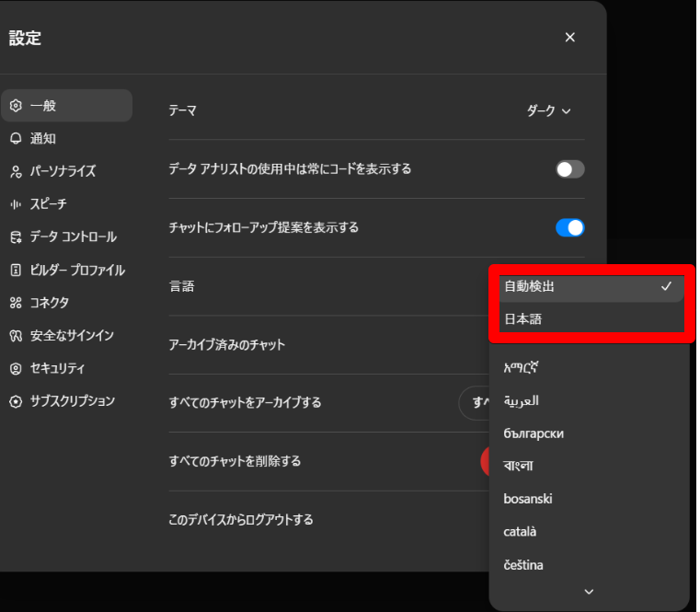Click the 言語 setting label
The image size is (700, 612).
coord(182,286)
